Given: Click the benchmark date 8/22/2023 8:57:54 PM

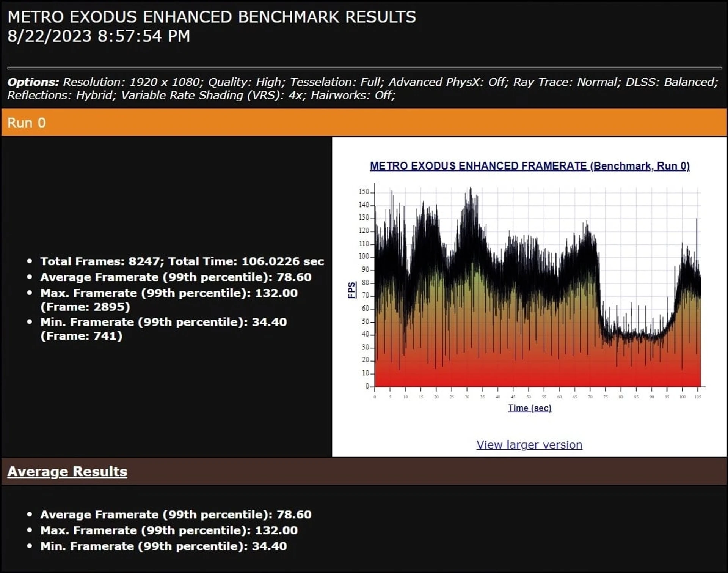Looking at the screenshot, I should 99,36.
